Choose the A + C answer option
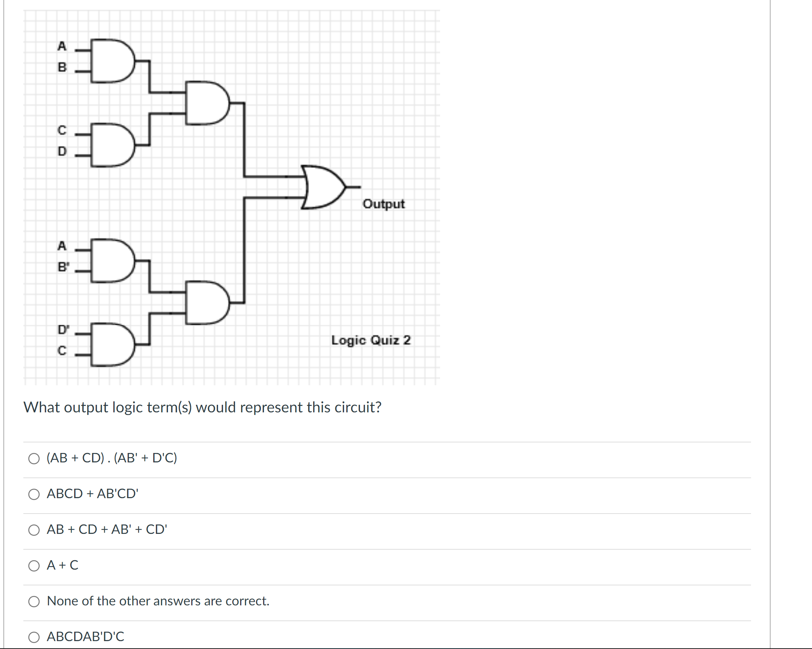Screen dimensions: 812x649 click(x=34, y=565)
